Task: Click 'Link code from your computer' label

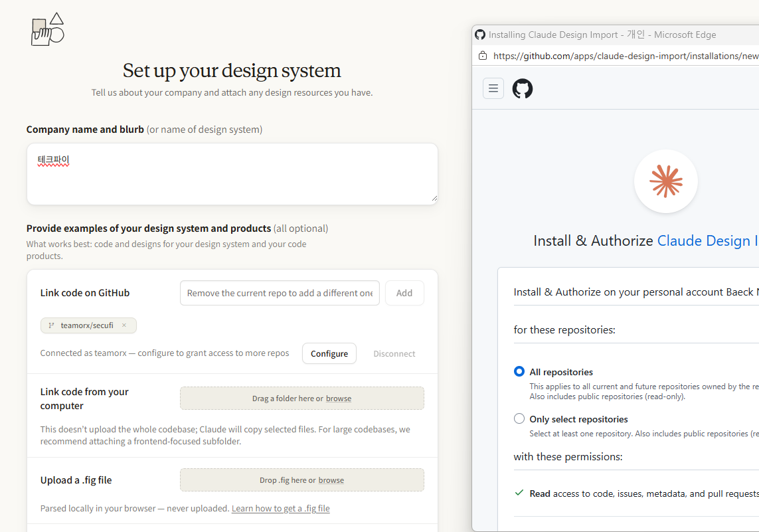Action: (84, 399)
